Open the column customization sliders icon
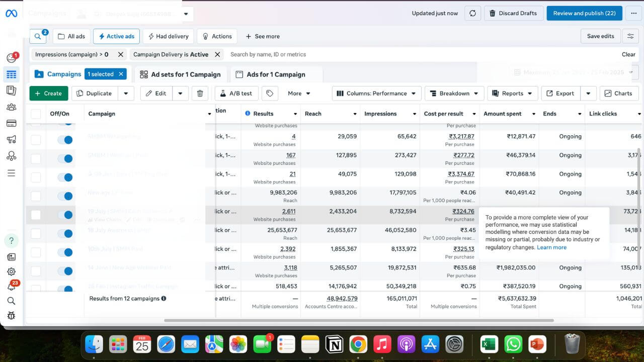The height and width of the screenshot is (362, 644). 630,36
